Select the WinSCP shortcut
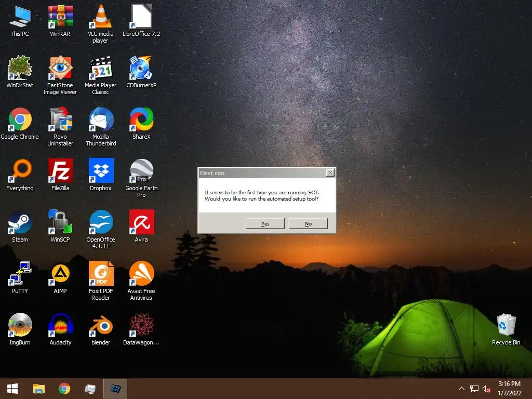Image resolution: width=532 pixels, height=399 pixels. pos(60,227)
